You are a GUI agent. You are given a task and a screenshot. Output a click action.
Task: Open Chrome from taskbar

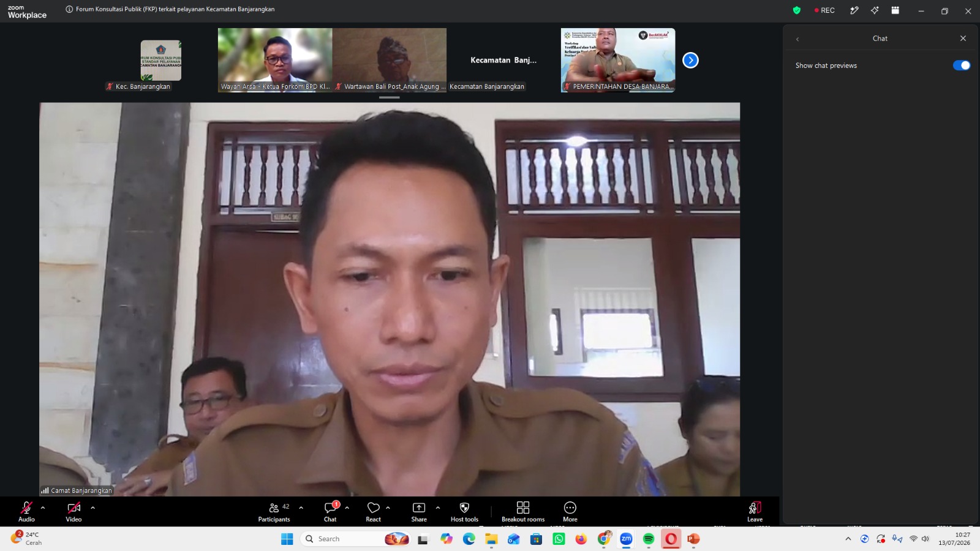tap(604, 539)
